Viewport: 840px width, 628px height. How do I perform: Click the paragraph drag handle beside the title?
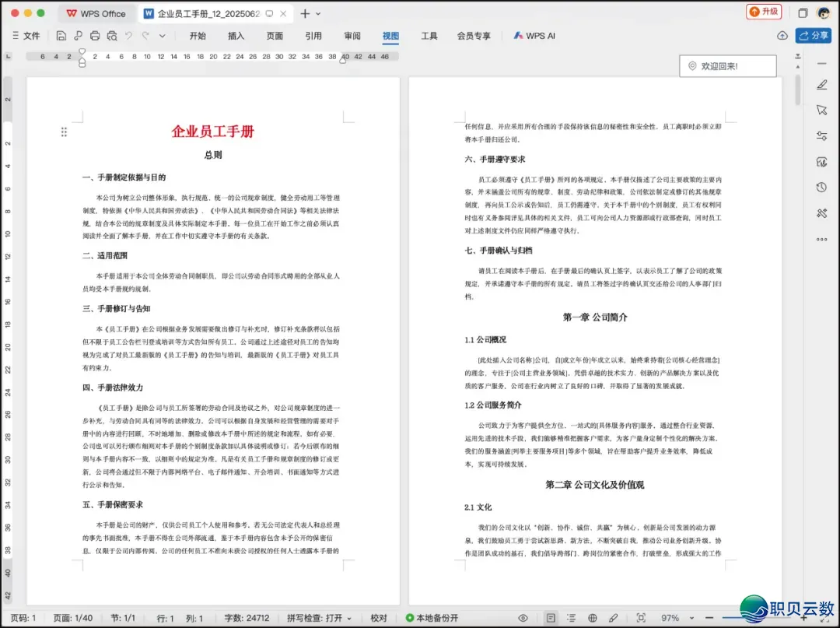point(64,132)
